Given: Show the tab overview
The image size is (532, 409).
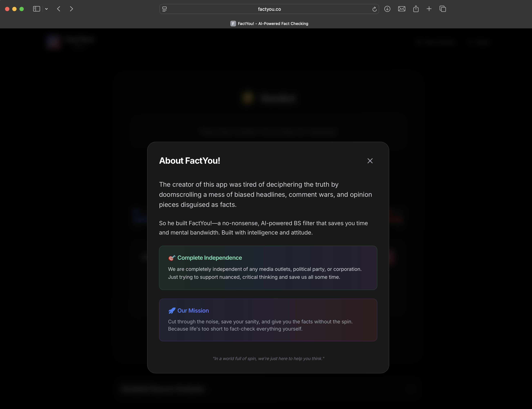Looking at the screenshot, I should pos(443,9).
